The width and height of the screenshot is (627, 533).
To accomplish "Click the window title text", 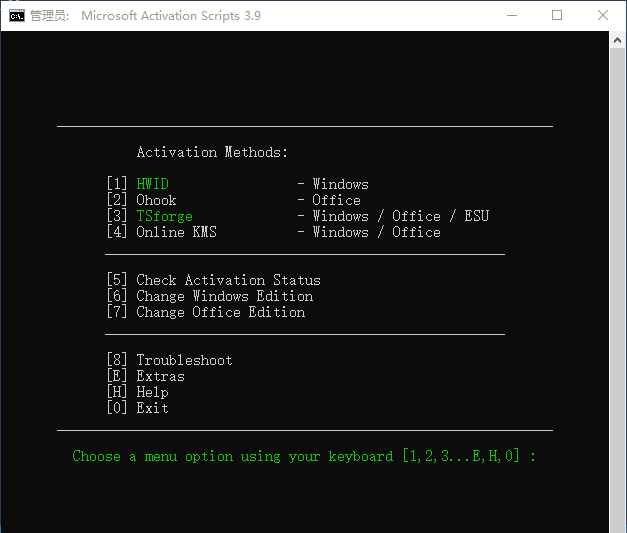I will pos(170,15).
